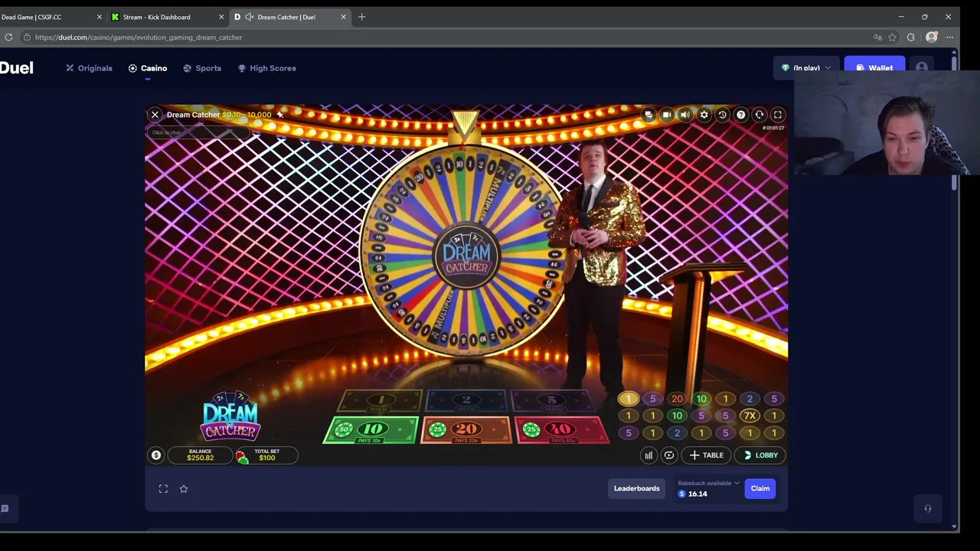Image resolution: width=980 pixels, height=551 pixels.
Task: Bet on the blue 2 spot
Action: (465, 400)
